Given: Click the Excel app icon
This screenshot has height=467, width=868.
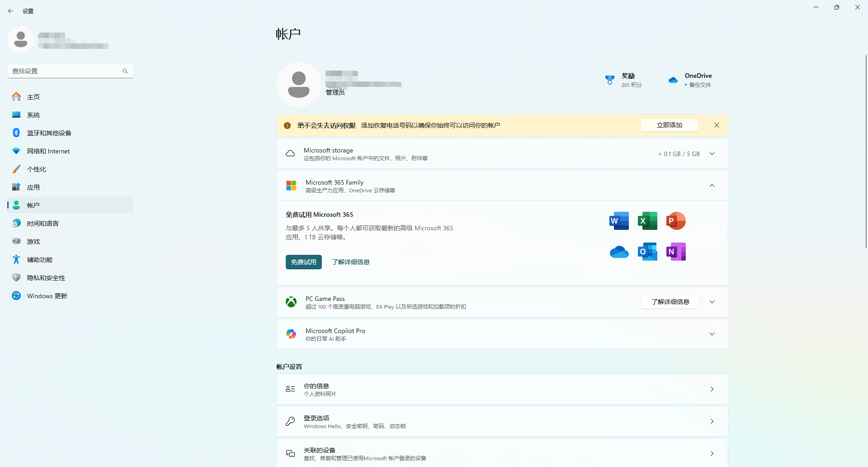Looking at the screenshot, I should [x=648, y=221].
